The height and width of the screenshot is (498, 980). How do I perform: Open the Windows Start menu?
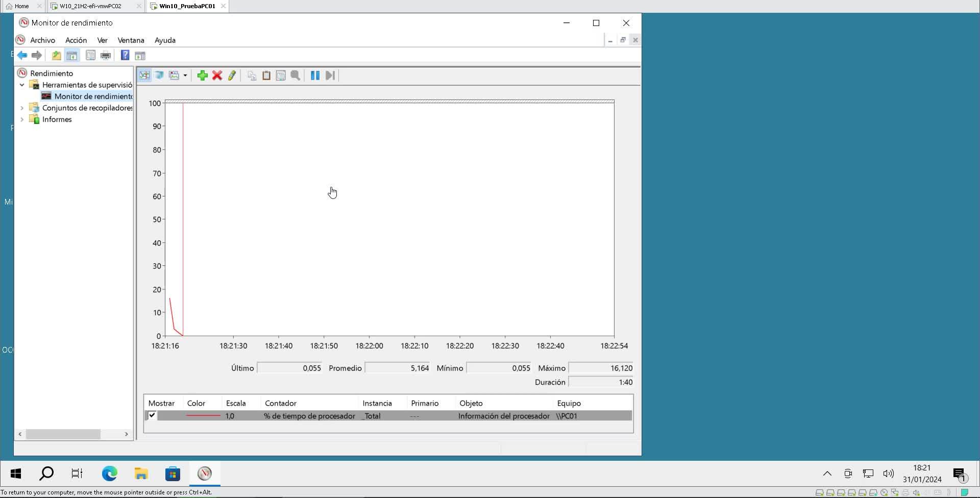pos(16,474)
